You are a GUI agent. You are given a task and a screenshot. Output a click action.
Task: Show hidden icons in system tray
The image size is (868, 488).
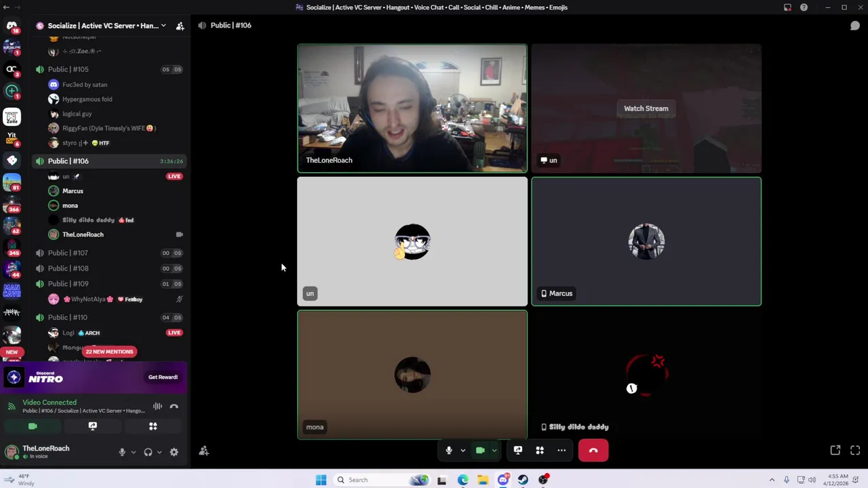point(772,480)
